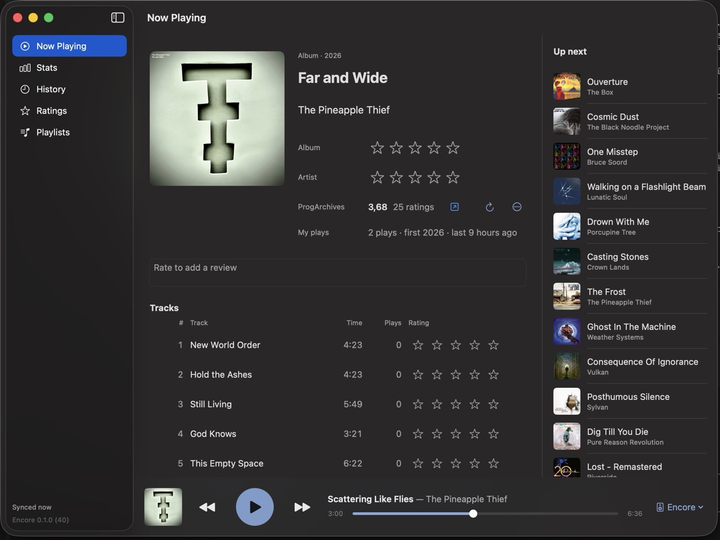
Task: Rate the album five stars
Action: [x=453, y=148]
